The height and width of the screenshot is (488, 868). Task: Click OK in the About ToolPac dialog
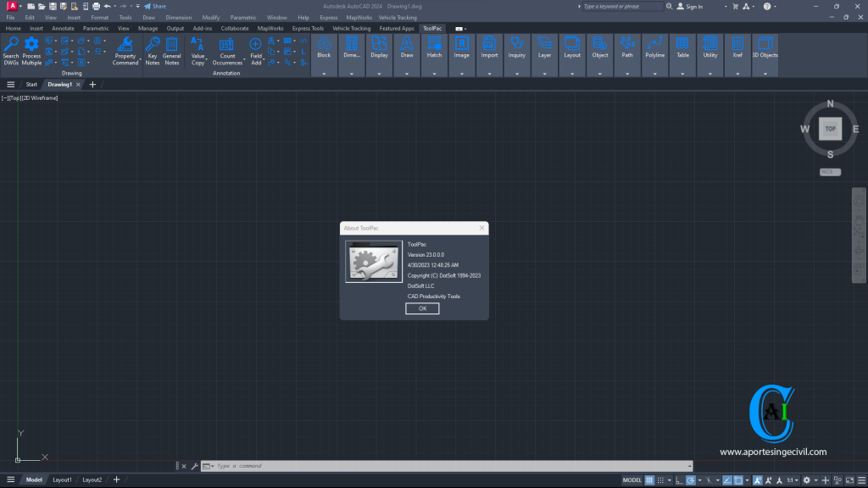(x=422, y=308)
